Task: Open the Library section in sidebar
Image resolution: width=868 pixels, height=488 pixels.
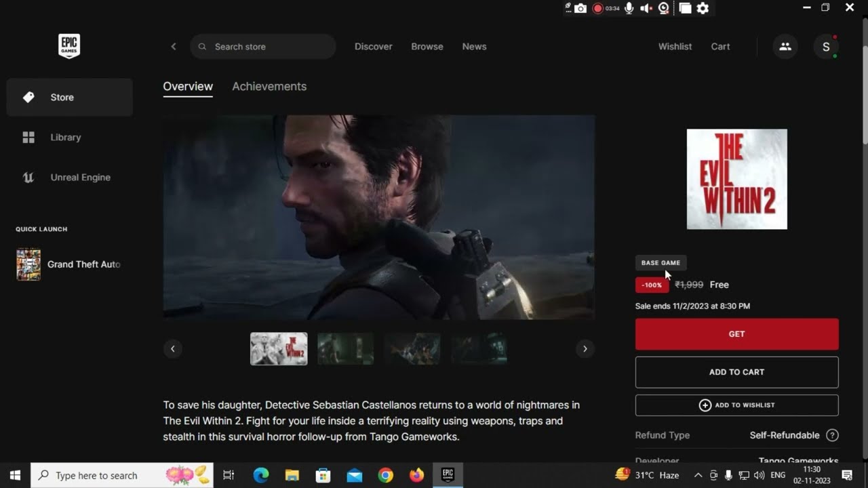Action: pyautogui.click(x=69, y=137)
